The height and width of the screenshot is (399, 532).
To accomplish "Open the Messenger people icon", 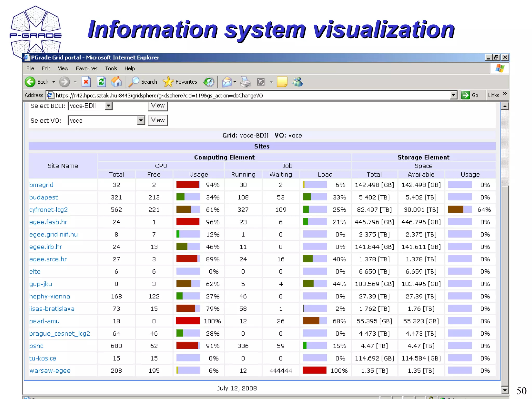I will (x=298, y=82).
